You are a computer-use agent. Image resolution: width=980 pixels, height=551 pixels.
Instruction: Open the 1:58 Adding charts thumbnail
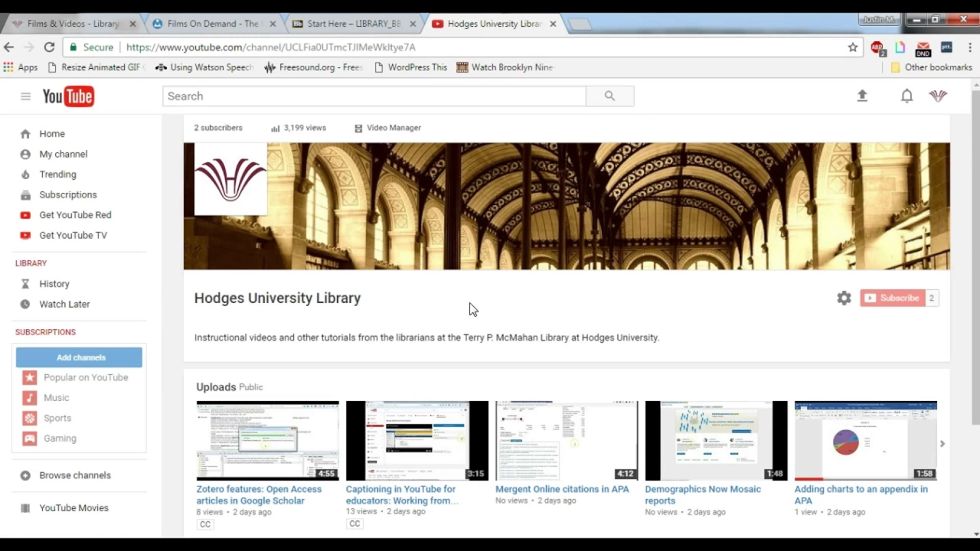(865, 441)
